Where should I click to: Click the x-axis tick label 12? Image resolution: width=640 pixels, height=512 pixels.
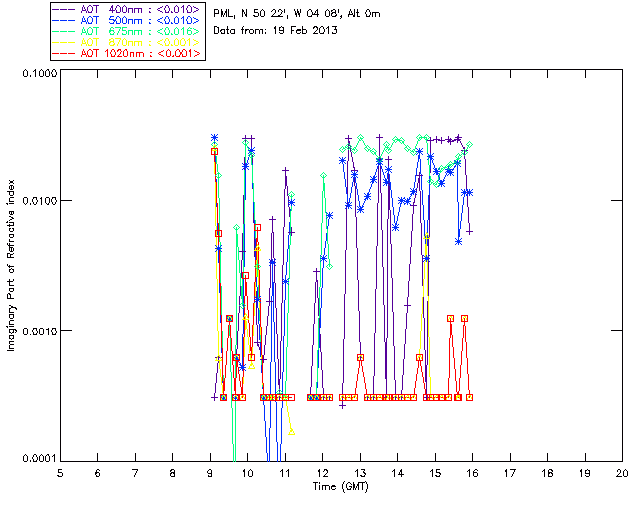[x=322, y=473]
